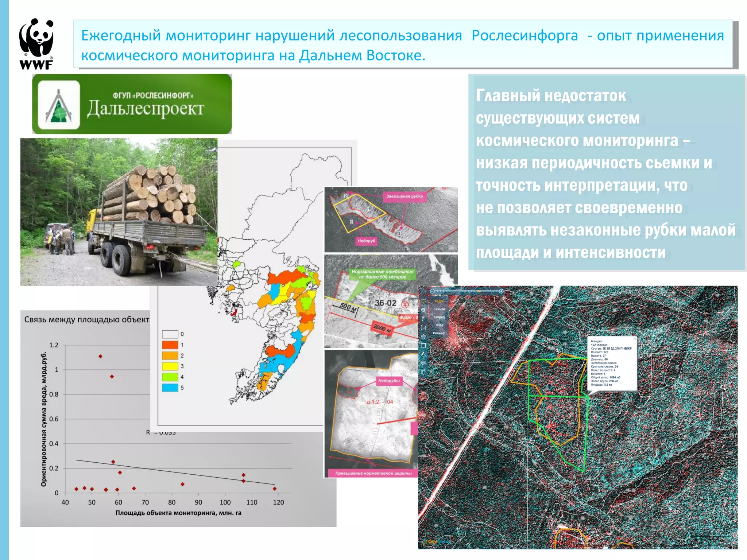Select the flag marker tool

coord(423,318)
